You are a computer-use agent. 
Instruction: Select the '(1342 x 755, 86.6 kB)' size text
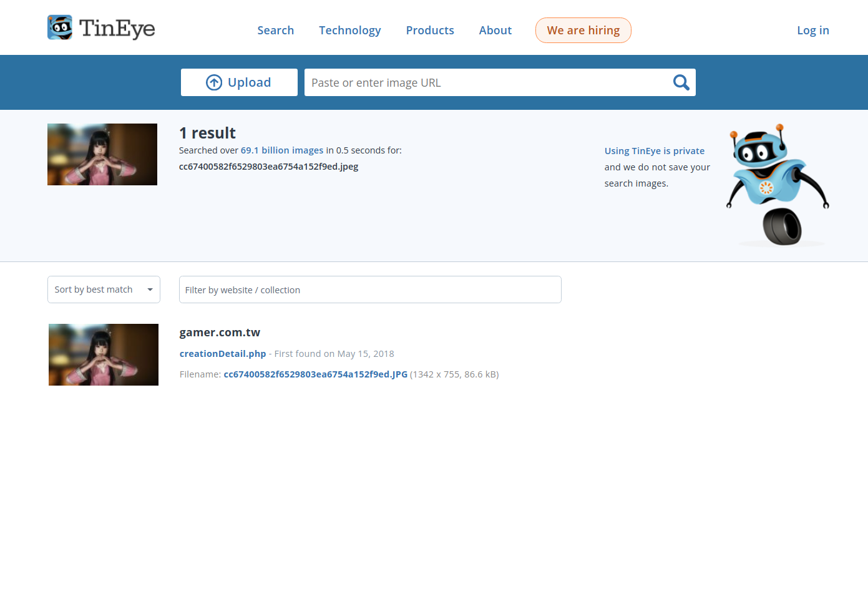click(454, 374)
